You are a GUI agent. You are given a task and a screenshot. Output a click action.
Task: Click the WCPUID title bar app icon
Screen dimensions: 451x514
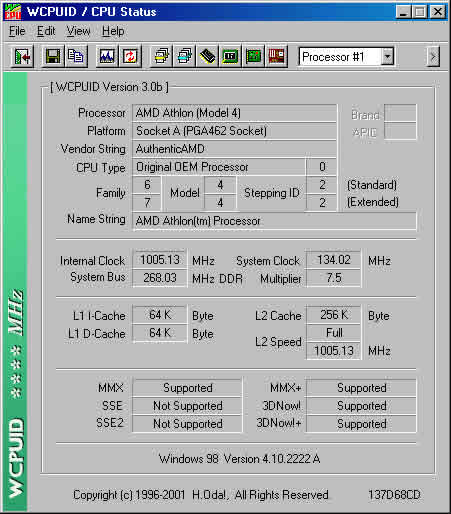tap(13, 12)
